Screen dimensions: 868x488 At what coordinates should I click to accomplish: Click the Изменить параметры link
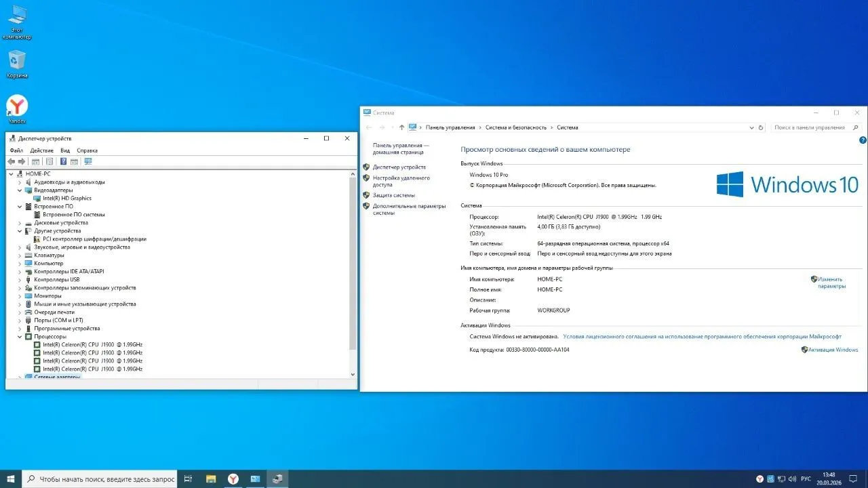(x=832, y=283)
